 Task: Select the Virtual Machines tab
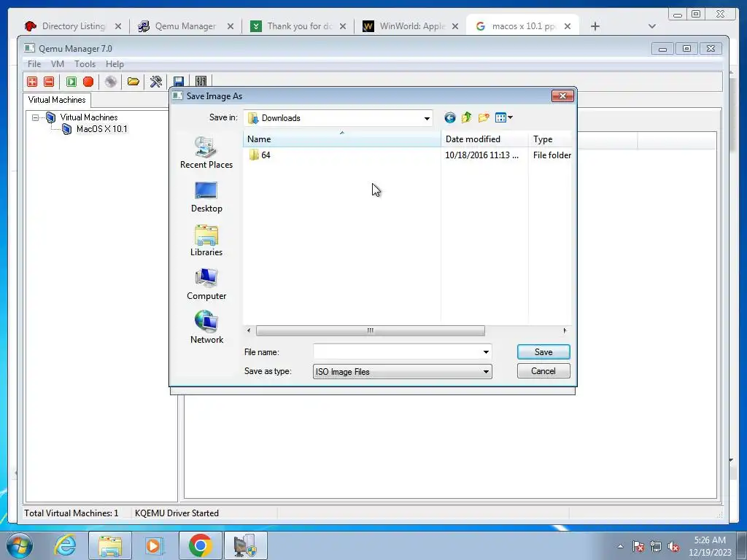57,100
